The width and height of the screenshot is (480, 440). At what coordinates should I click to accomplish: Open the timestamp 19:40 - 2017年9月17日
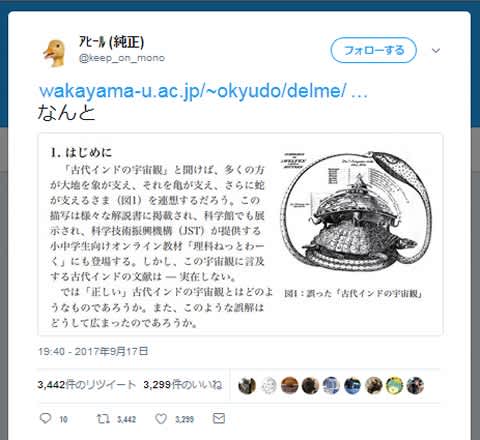tap(93, 351)
